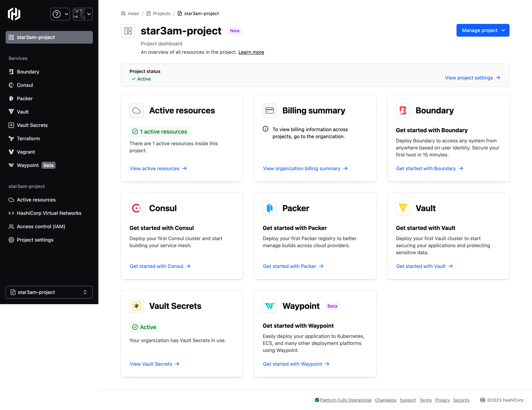532x410 pixels.
Task: Open the user avatar menu
Action: [x=83, y=14]
